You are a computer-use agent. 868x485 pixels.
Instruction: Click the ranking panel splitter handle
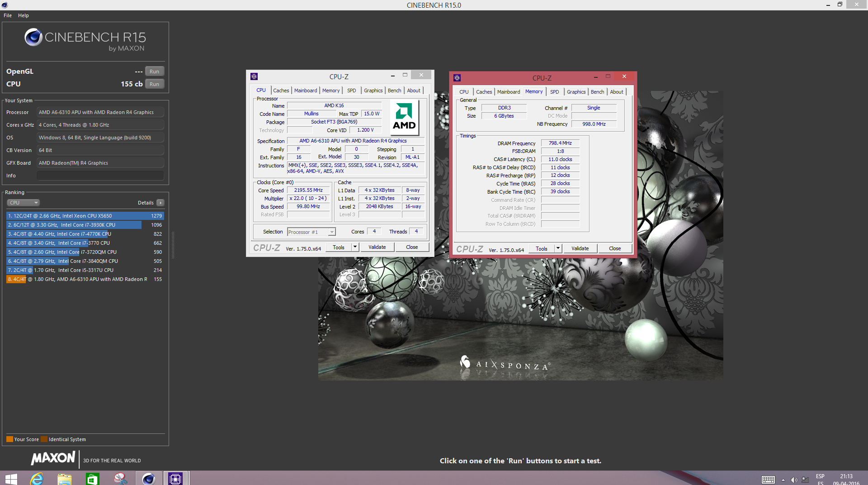point(173,245)
